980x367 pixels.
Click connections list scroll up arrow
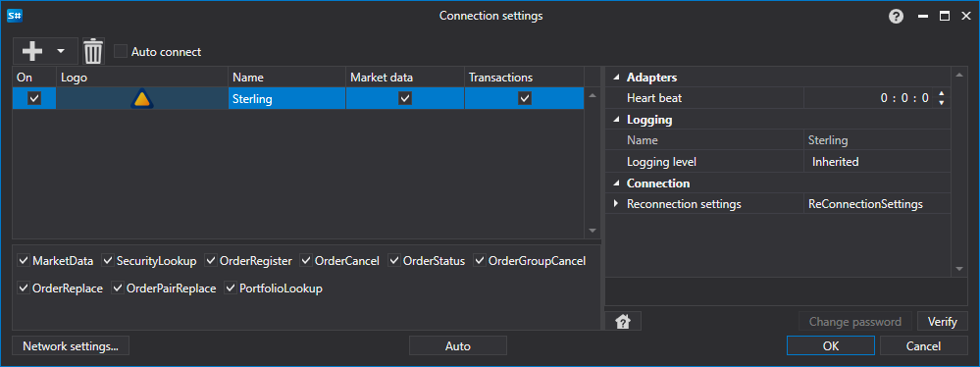tap(593, 95)
